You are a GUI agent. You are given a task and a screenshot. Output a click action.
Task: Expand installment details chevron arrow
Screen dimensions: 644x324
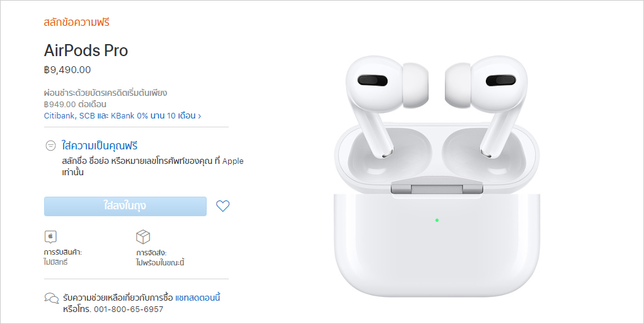coord(200,116)
